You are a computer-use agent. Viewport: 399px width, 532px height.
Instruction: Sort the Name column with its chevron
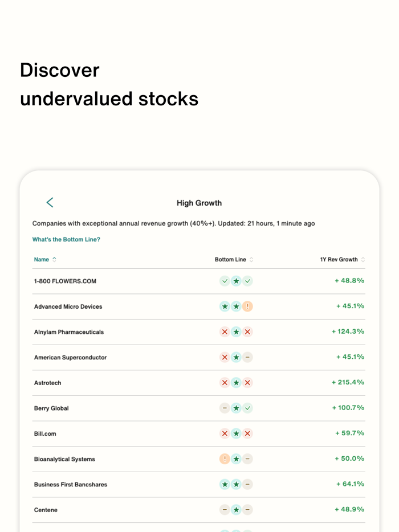[53, 259]
